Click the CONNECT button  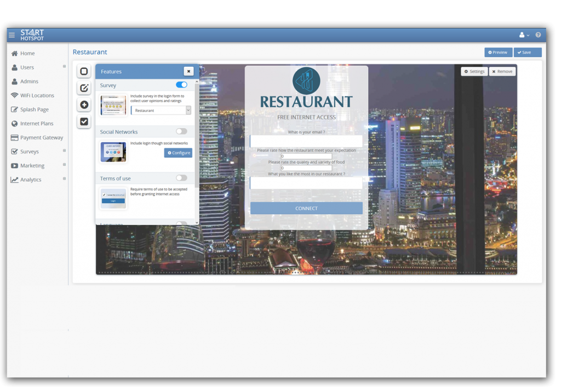306,208
